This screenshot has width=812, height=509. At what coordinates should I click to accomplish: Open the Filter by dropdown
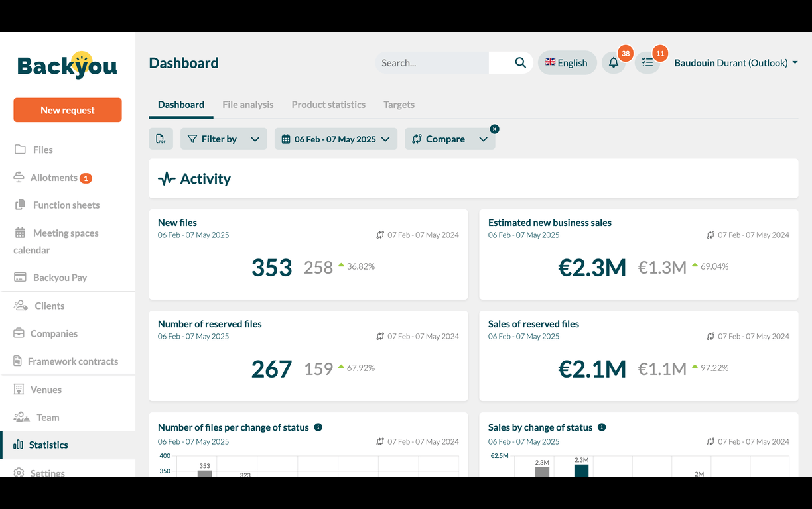[x=224, y=139]
